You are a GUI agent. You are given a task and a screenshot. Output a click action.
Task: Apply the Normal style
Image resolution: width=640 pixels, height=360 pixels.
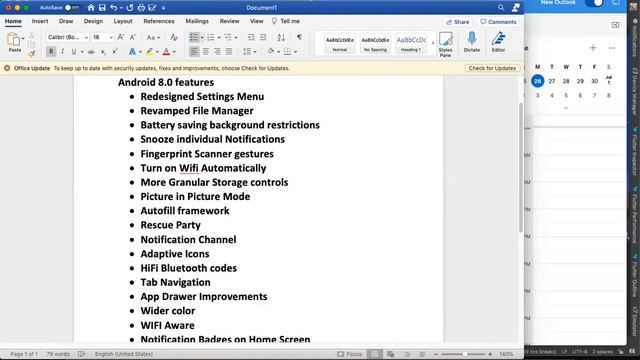(x=340, y=43)
